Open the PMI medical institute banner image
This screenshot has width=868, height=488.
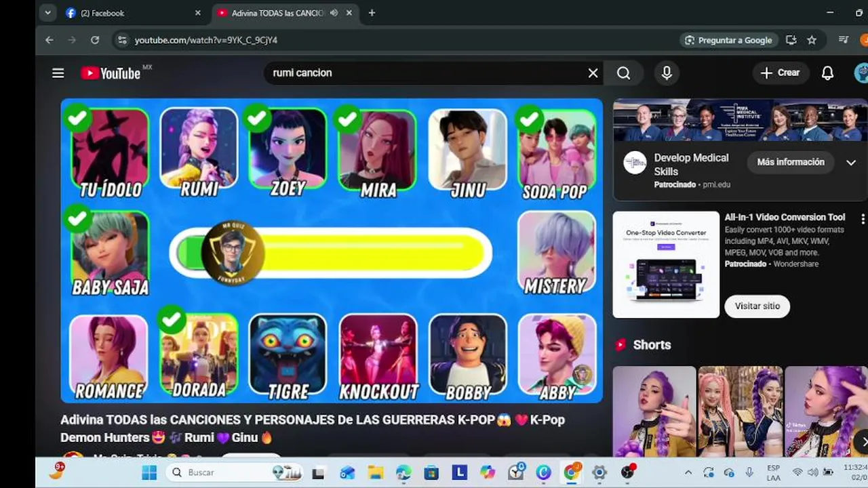(x=741, y=120)
